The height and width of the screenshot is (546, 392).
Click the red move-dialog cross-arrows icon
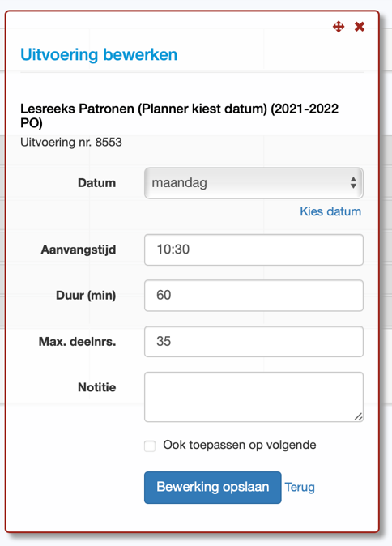[x=339, y=27]
